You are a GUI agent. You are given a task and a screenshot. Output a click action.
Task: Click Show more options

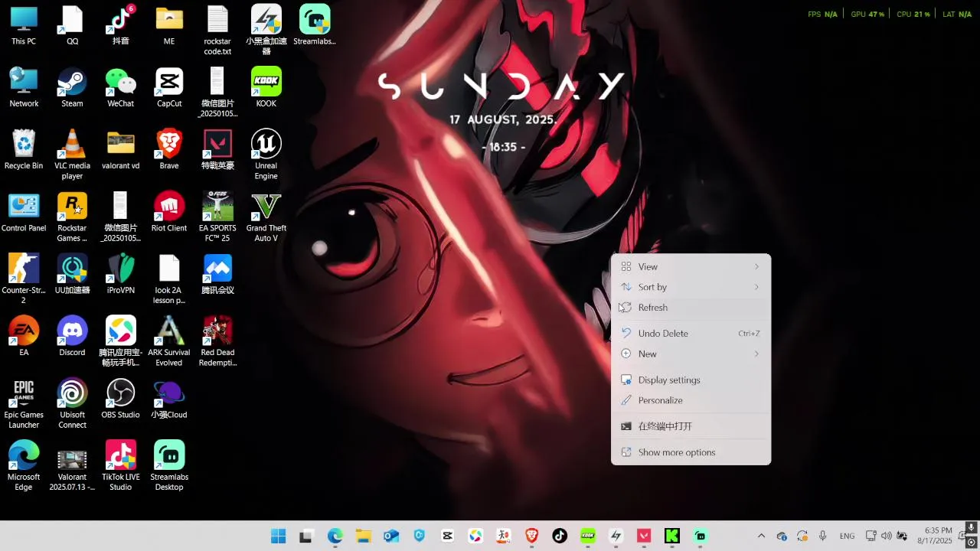click(x=691, y=452)
